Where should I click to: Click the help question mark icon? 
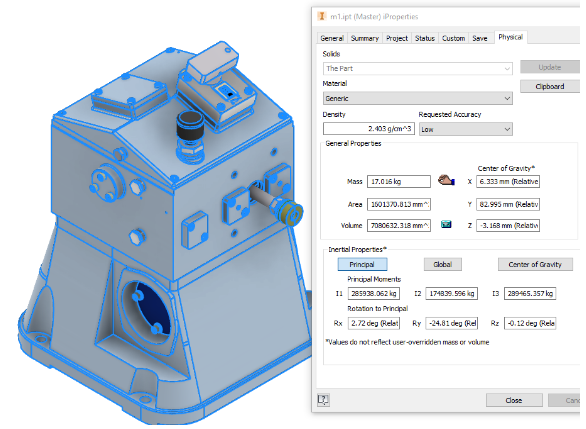tap(323, 400)
